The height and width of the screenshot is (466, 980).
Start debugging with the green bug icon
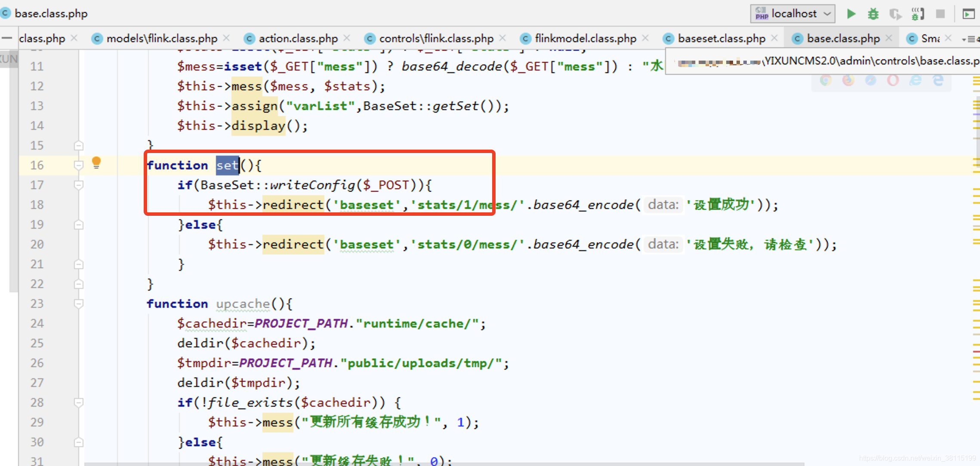(873, 14)
